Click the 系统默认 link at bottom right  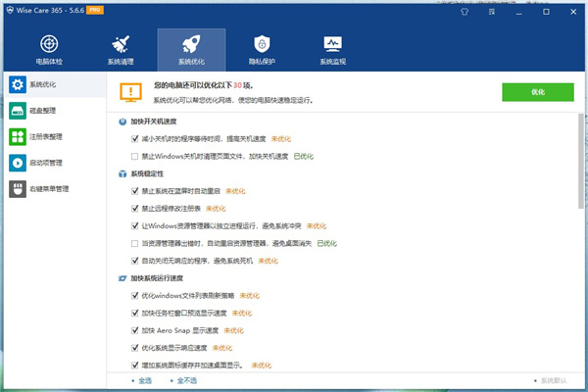point(554,381)
